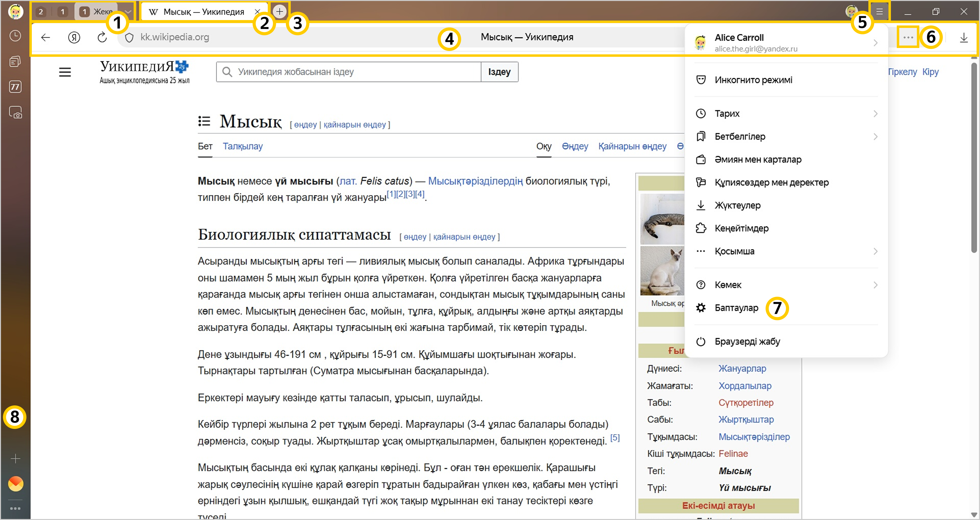Click the Сүтқоректілер red link
Screen dimensions: 980x520
click(746, 403)
